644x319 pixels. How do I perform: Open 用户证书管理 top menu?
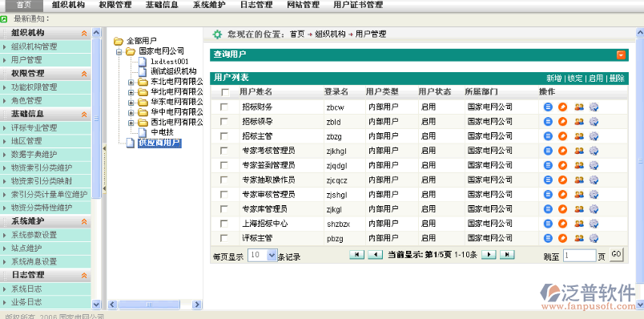tap(358, 5)
